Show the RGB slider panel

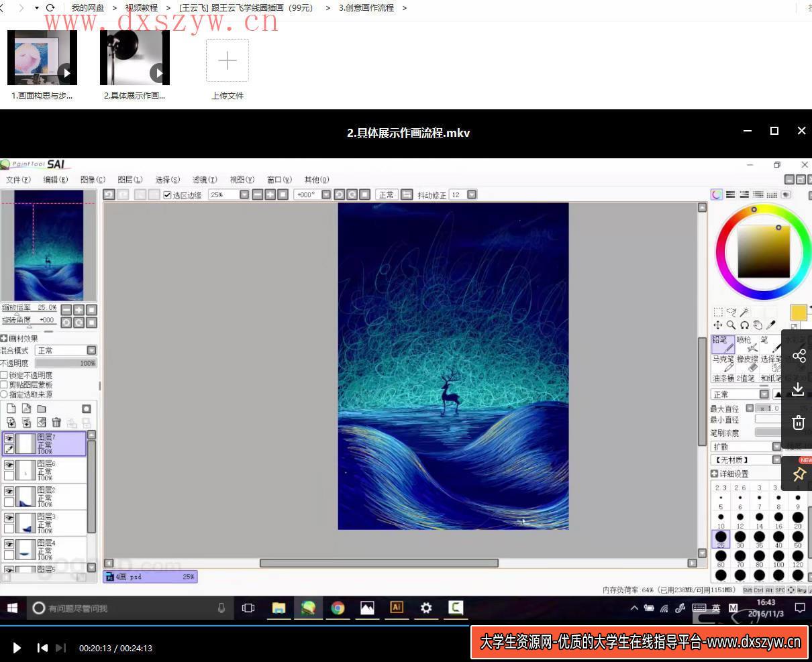[x=731, y=195]
